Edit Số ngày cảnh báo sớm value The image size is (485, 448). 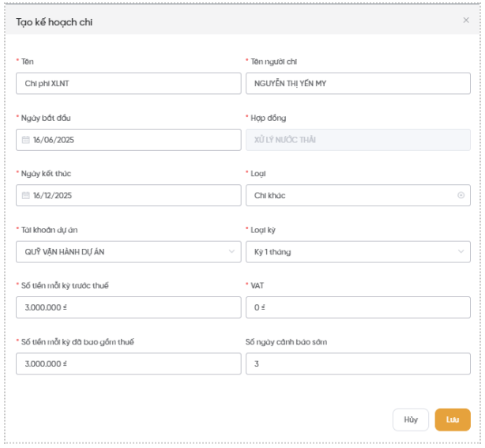(358, 363)
